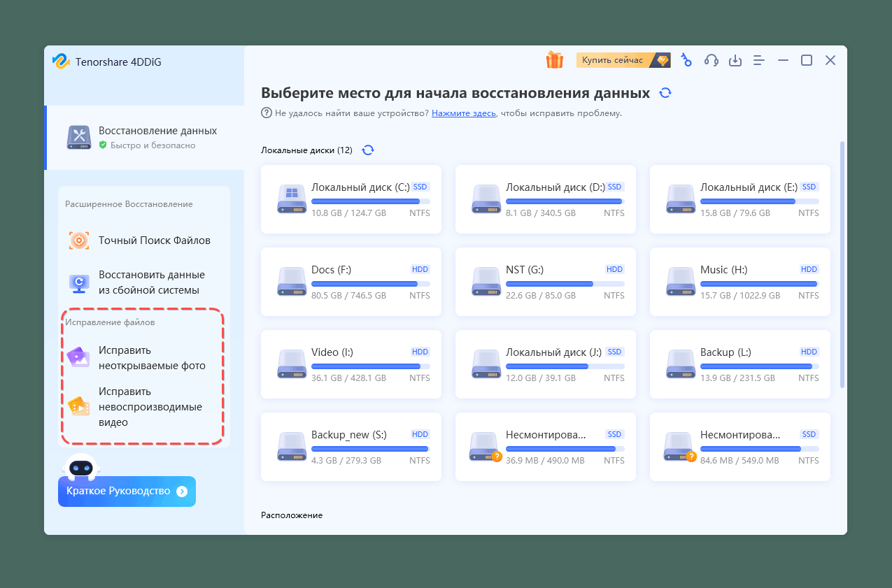Click the 36.1 GB / 428.1 GB size text
The width and height of the screenshot is (892, 588).
tap(348, 378)
